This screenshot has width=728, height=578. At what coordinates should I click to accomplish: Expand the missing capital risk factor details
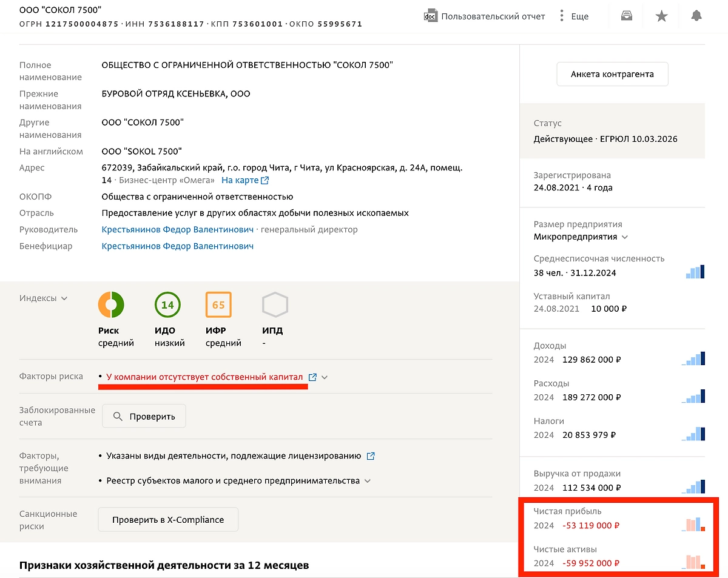tap(325, 377)
